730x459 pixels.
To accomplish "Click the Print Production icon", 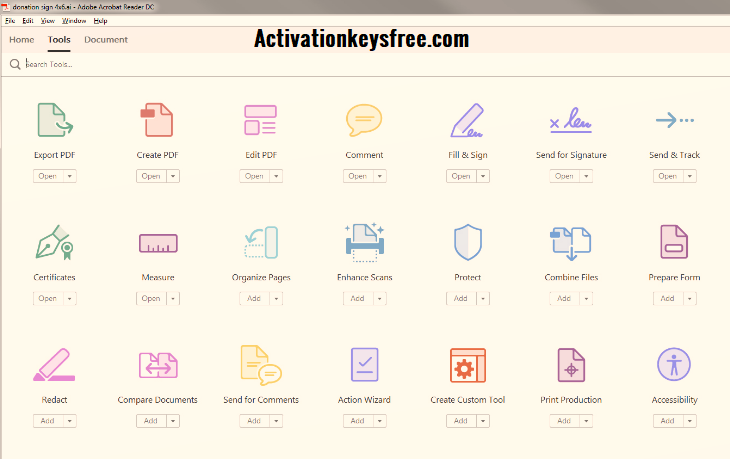I will 571,365.
